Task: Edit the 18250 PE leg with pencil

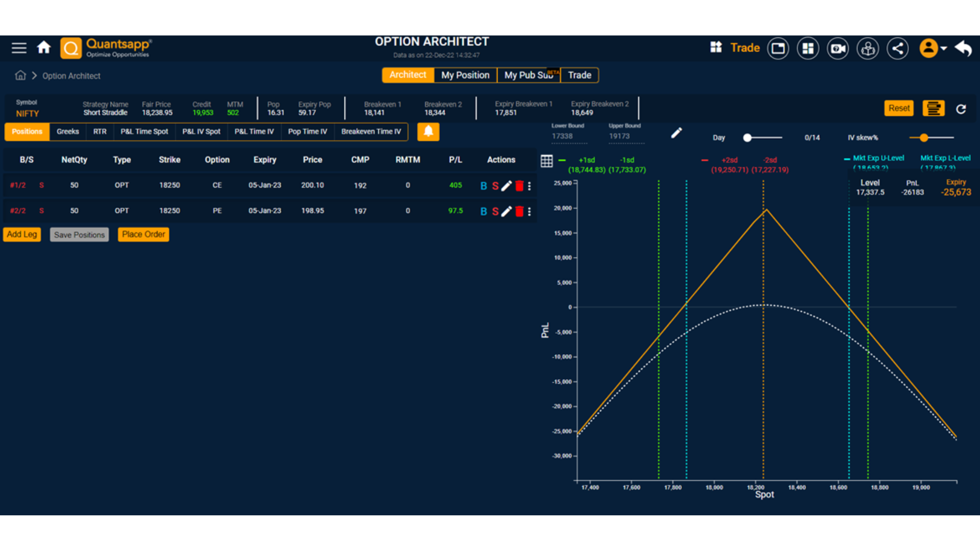Action: point(506,211)
